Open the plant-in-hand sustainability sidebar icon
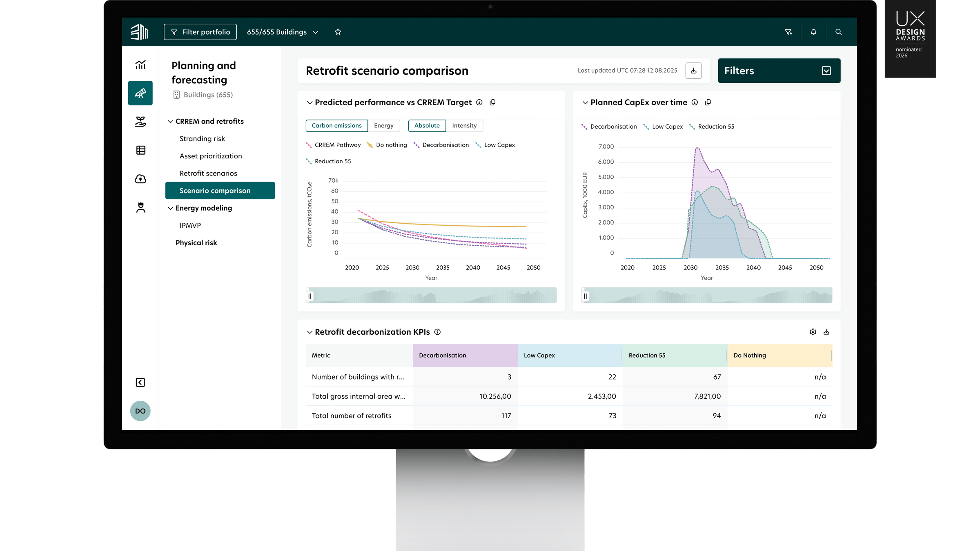980x551 pixels. tap(140, 122)
